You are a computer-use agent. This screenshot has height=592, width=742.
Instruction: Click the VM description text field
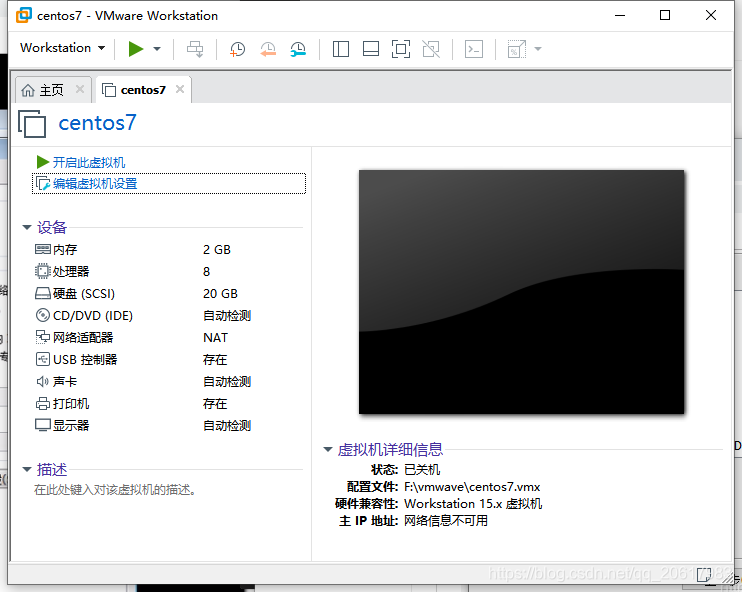point(115,489)
